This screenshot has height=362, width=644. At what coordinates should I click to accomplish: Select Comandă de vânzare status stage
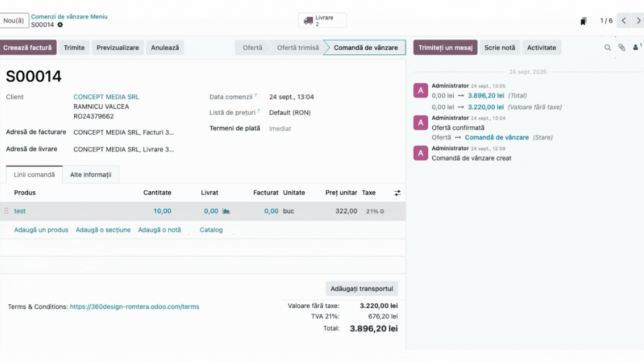coord(366,48)
